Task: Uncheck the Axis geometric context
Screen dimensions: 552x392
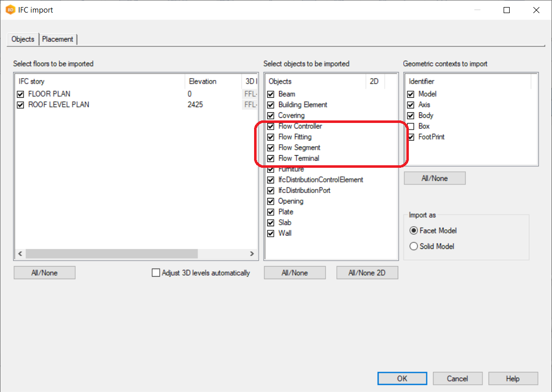Action: coord(411,105)
